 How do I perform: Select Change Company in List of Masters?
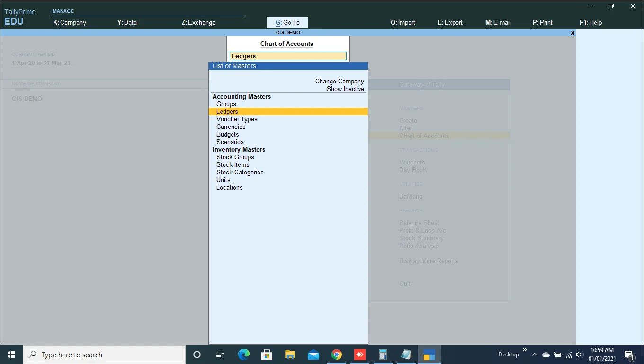pyautogui.click(x=340, y=81)
